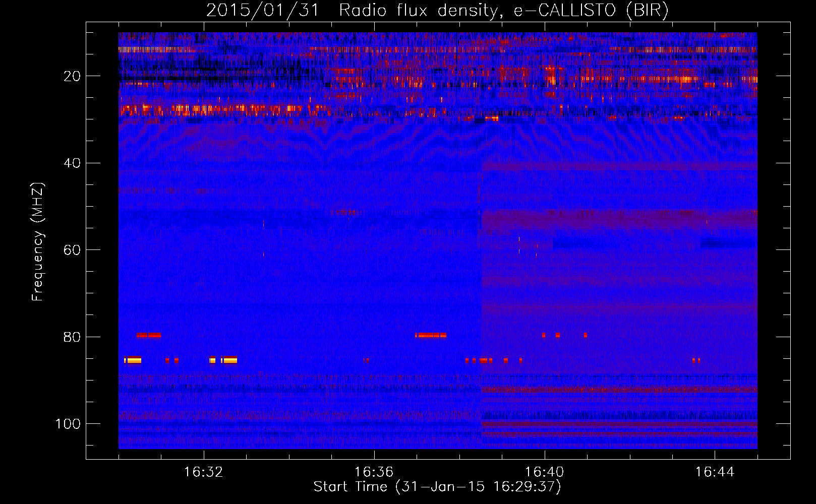Click the '16:32' time tick label

pyautogui.click(x=204, y=472)
